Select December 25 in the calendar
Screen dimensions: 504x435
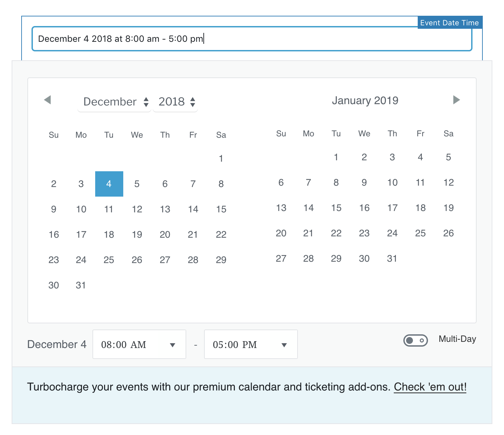tap(109, 260)
